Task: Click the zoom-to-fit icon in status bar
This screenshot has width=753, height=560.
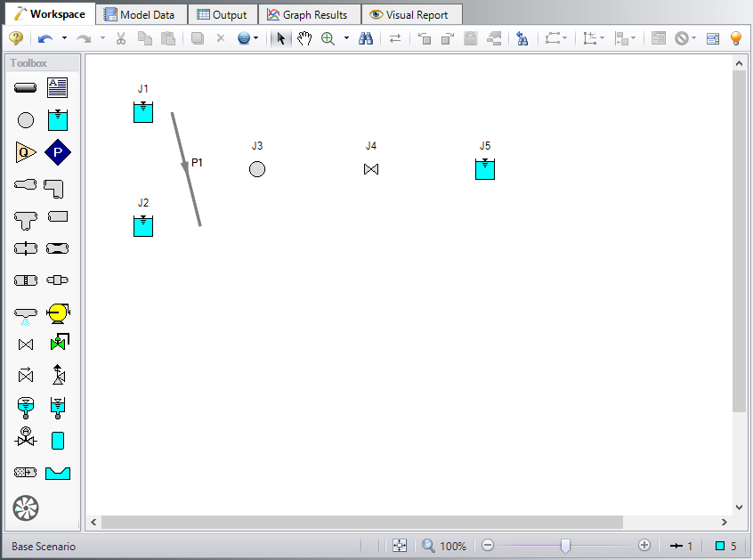Action: [x=400, y=546]
